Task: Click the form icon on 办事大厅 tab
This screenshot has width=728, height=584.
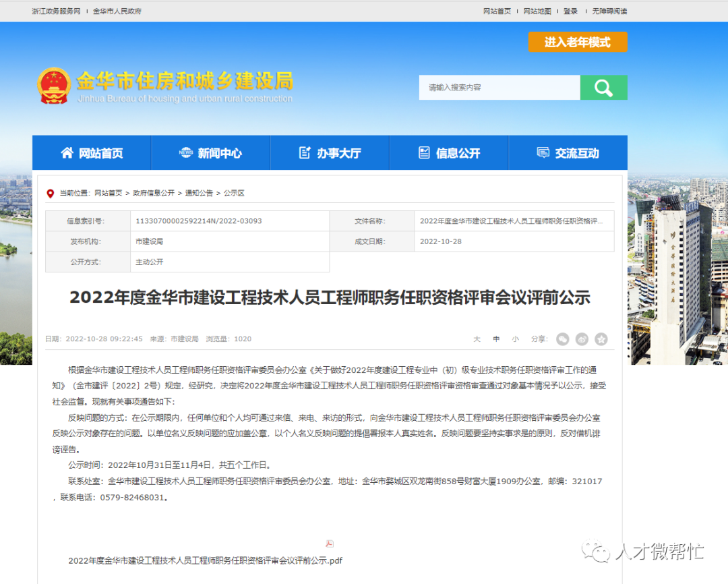Action: pos(305,152)
